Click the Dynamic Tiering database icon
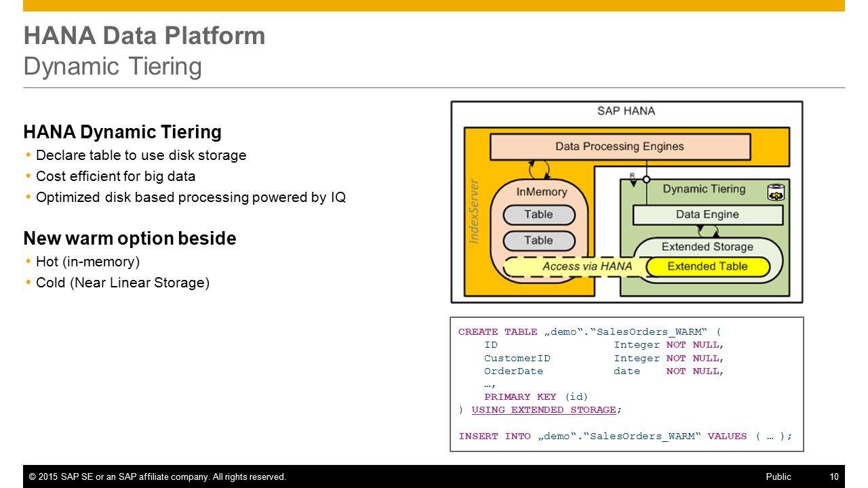The height and width of the screenshot is (488, 868). click(776, 193)
